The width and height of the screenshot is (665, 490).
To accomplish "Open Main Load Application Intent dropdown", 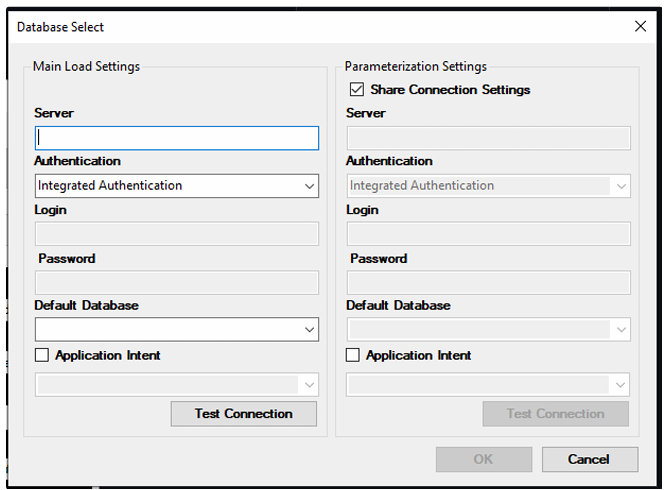I will pos(176,385).
